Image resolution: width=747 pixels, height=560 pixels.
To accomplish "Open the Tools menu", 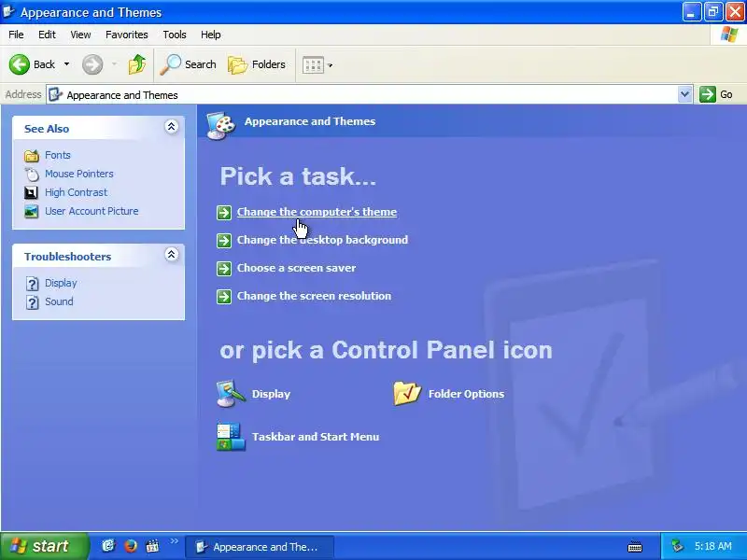I will click(175, 35).
